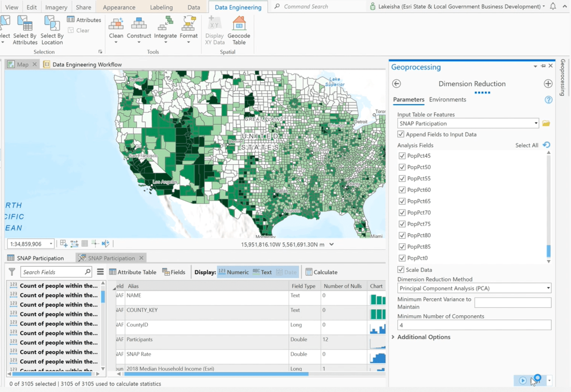Disable the Scale Data option
571x392 pixels.
click(x=401, y=270)
